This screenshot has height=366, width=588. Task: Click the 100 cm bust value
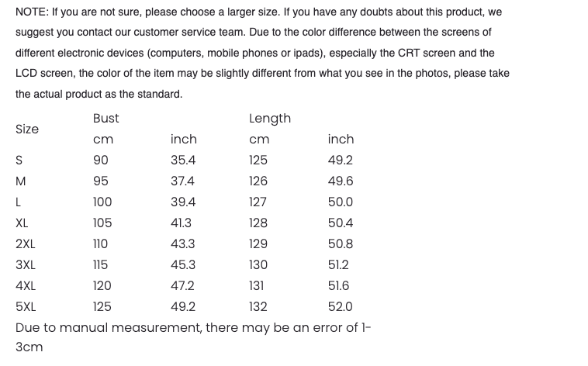102,202
